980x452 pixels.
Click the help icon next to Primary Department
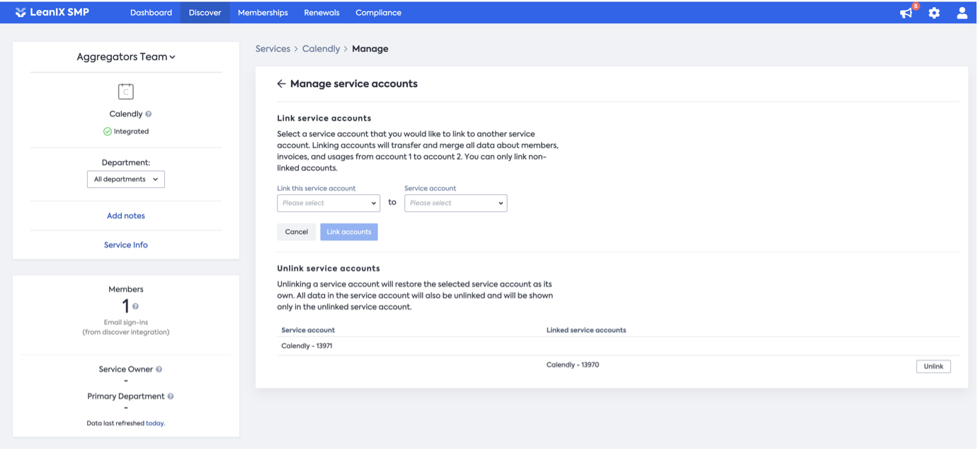171,396
